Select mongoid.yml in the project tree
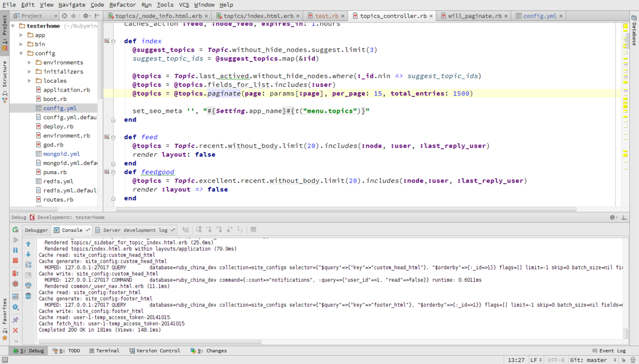Screen dimensions: 639x364 (61, 154)
